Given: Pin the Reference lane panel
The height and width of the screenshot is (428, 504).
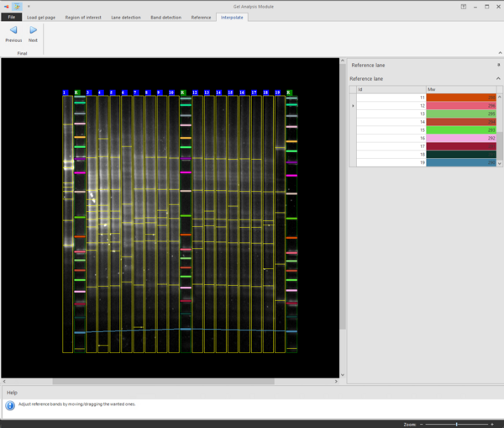Looking at the screenshot, I should tap(498, 65).
